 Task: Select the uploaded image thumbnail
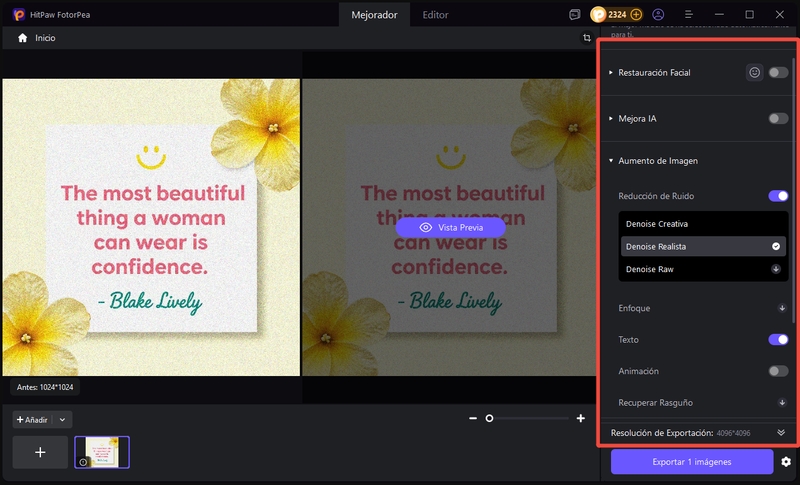click(x=102, y=452)
